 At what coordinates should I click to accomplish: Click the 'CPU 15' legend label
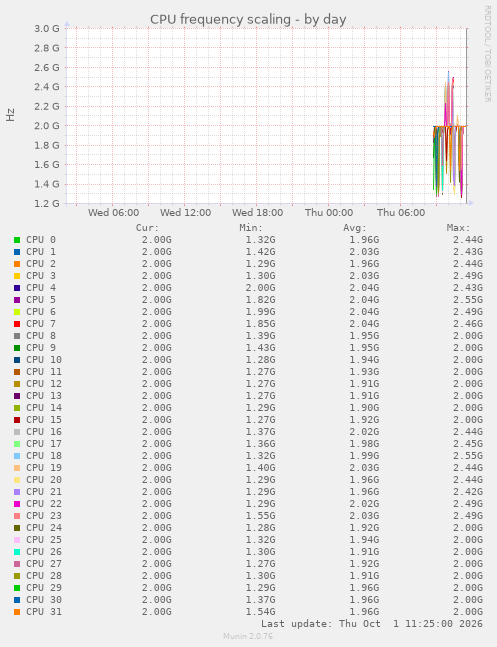pyautogui.click(x=44, y=420)
